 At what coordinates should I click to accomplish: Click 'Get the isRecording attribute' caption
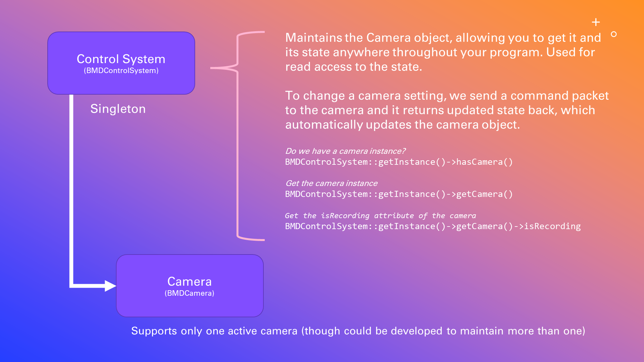(380, 216)
